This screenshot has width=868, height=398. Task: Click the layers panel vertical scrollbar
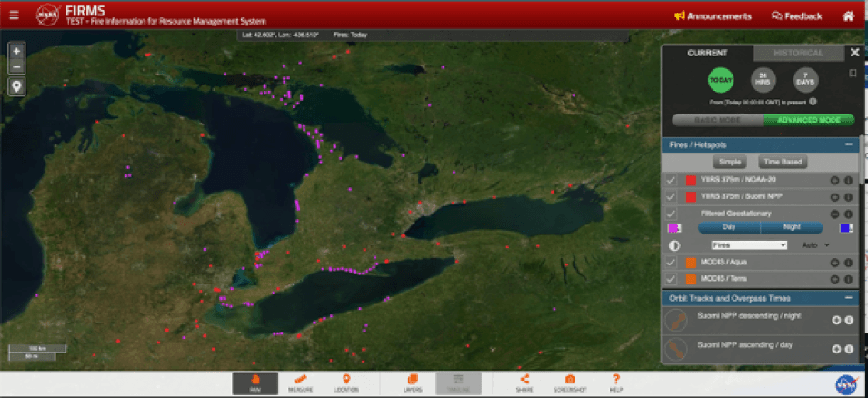point(861,161)
